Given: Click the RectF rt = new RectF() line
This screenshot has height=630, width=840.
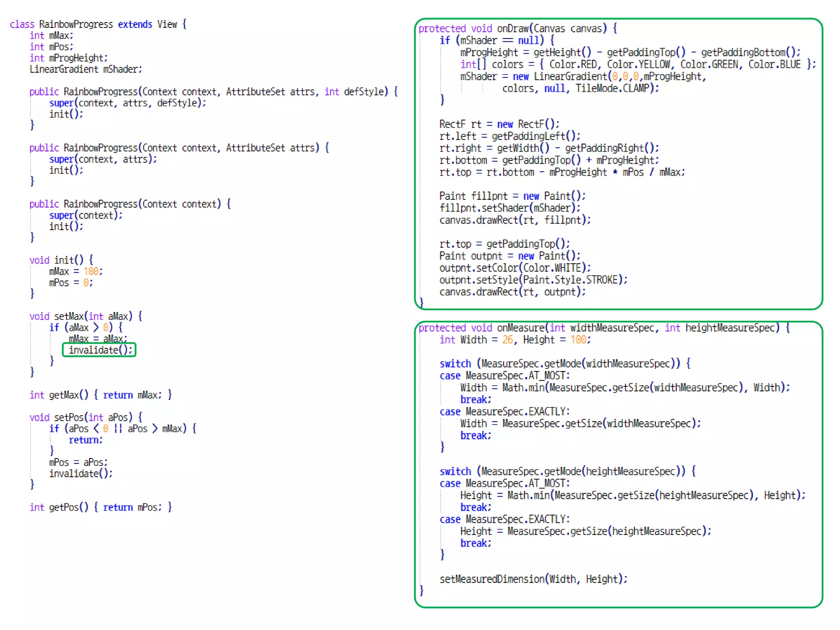Looking at the screenshot, I should click(x=499, y=124).
